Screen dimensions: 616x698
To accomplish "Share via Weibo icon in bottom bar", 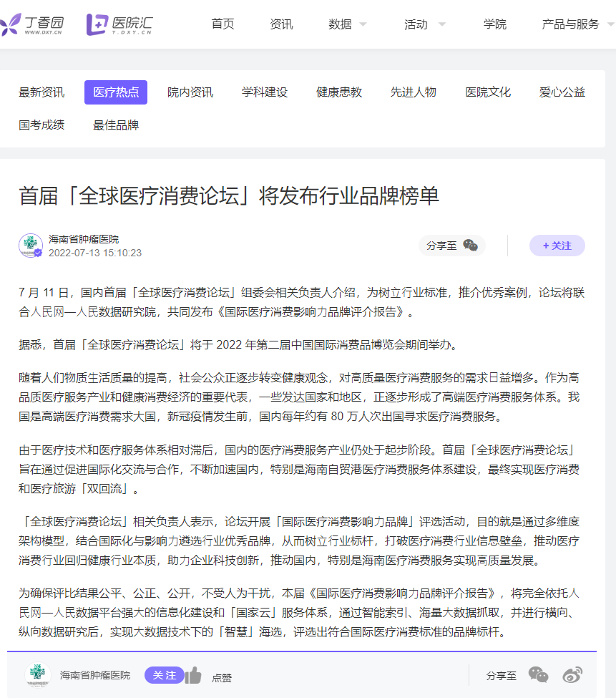I will (572, 675).
